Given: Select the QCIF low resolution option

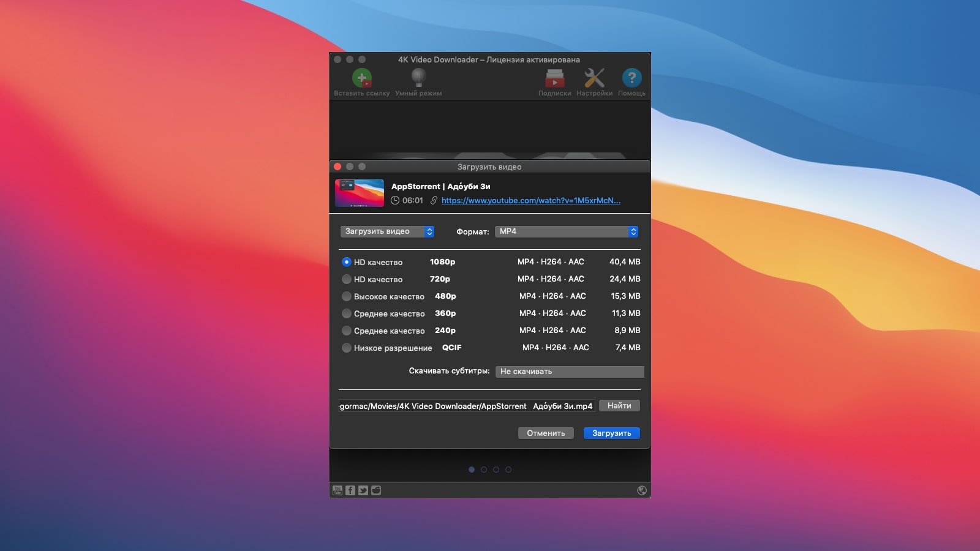Looking at the screenshot, I should coord(347,348).
